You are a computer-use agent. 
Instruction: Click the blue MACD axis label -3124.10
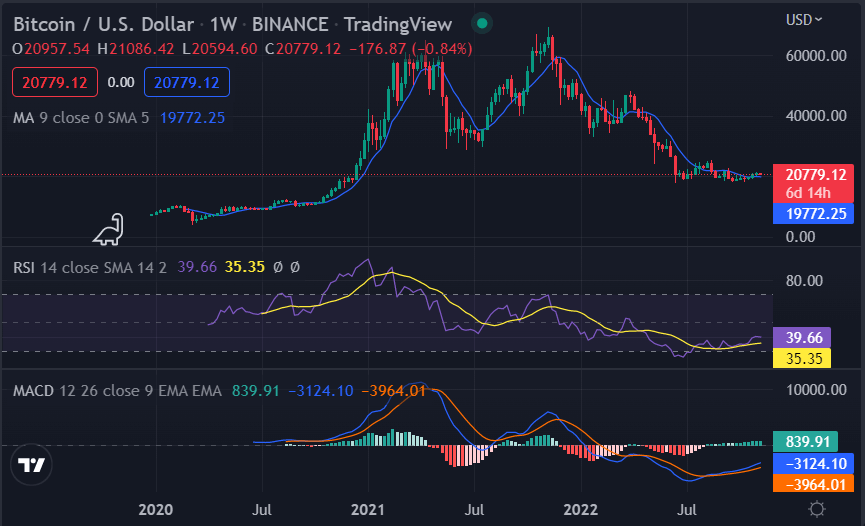813,464
